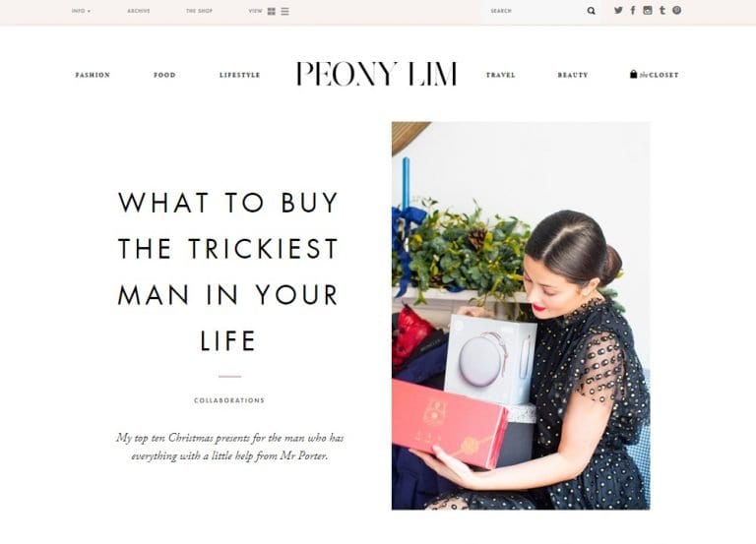
Task: Open the Facebook social icon
Action: [x=633, y=10]
